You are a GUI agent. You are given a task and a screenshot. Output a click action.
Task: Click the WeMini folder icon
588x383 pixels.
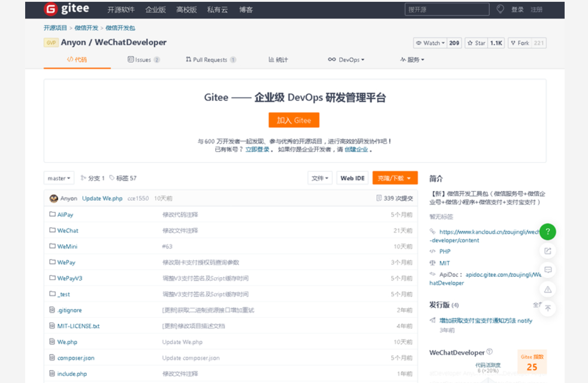pos(52,246)
